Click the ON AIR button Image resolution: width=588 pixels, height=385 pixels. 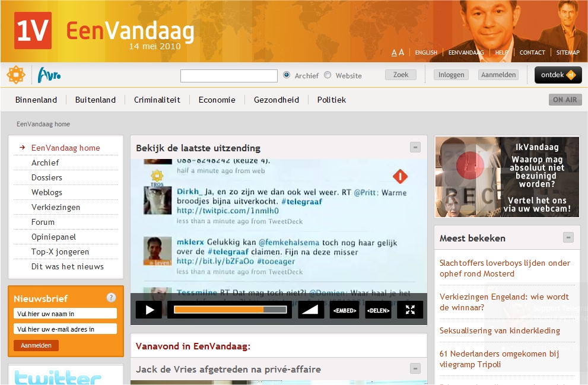[x=565, y=100]
